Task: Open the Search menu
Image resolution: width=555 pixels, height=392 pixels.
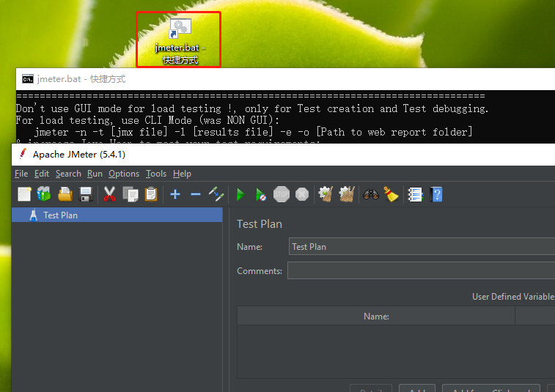Action: coord(68,174)
